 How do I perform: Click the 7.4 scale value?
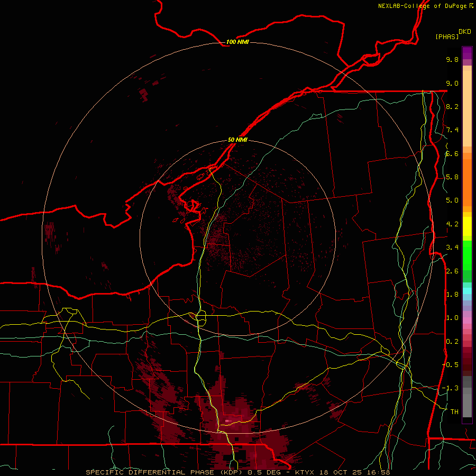[x=452, y=130]
